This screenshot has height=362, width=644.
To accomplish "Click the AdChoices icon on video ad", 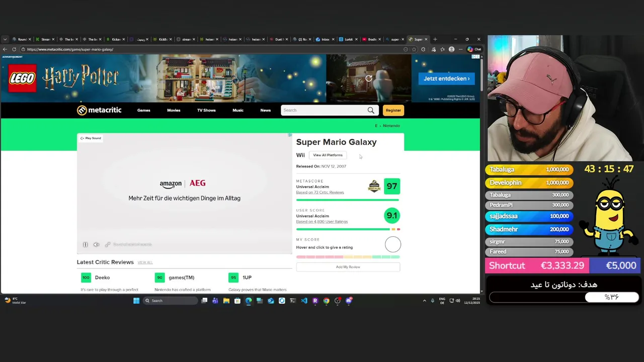I will coord(290,135).
